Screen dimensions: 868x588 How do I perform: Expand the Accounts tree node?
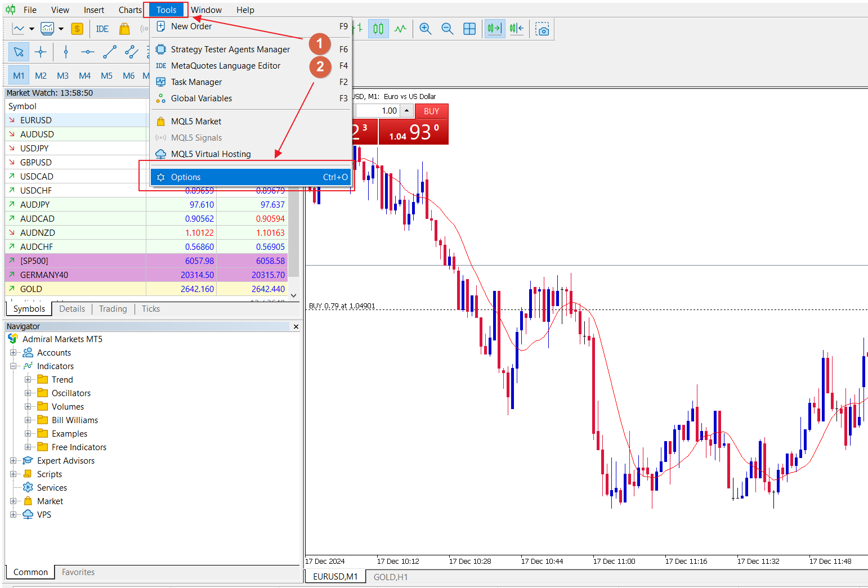(x=13, y=353)
